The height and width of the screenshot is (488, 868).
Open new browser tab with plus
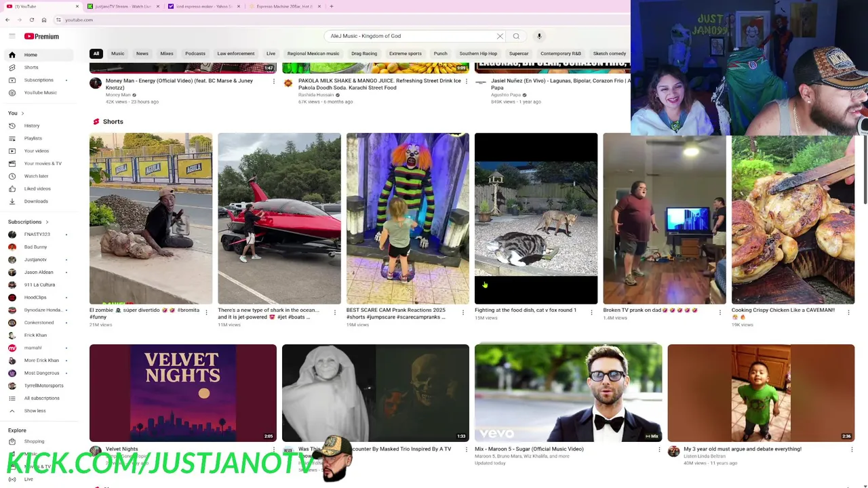[331, 6]
